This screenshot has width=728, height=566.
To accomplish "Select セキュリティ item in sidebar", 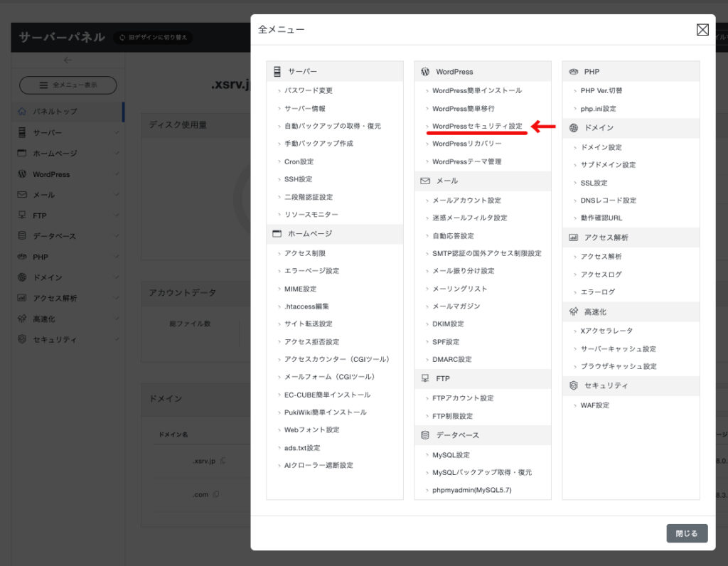I will tap(68, 339).
